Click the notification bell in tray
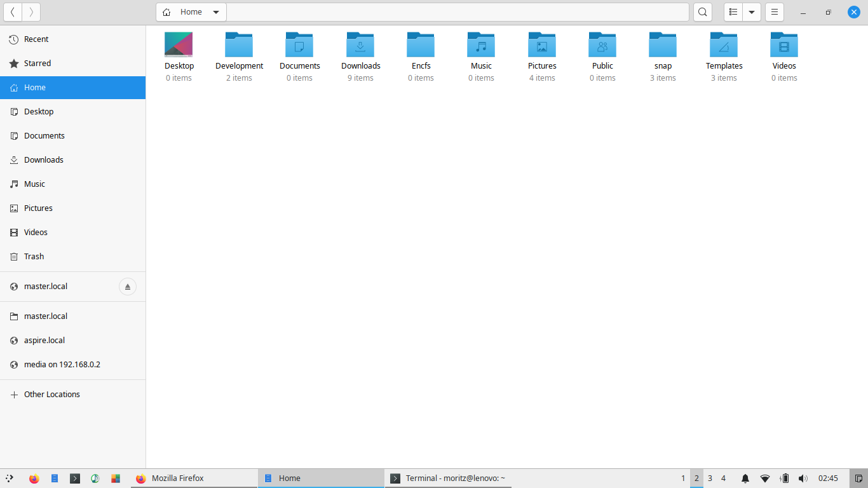Image resolution: width=868 pixels, height=488 pixels. 745,478
